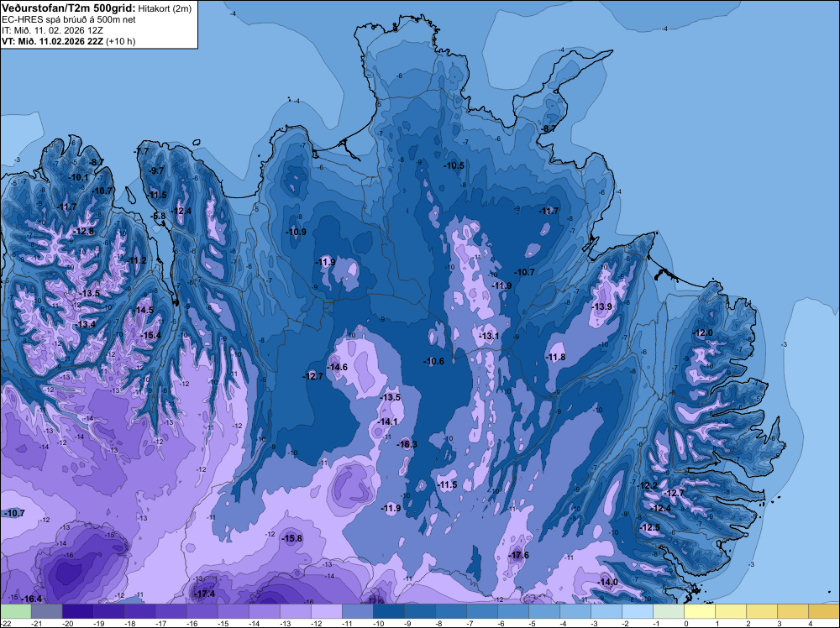Click the title text Veðurstofan/T2m 500grid
This screenshot has width=840, height=628.
tap(68, 8)
